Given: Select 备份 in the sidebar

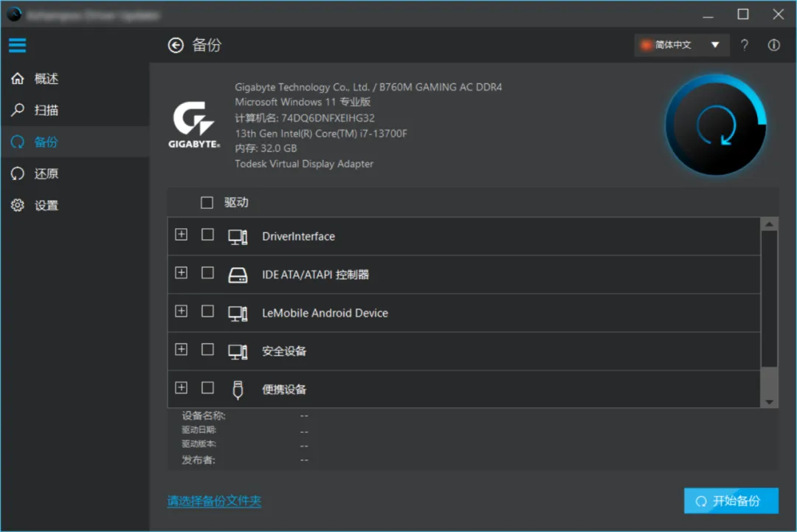Looking at the screenshot, I should click(75, 142).
